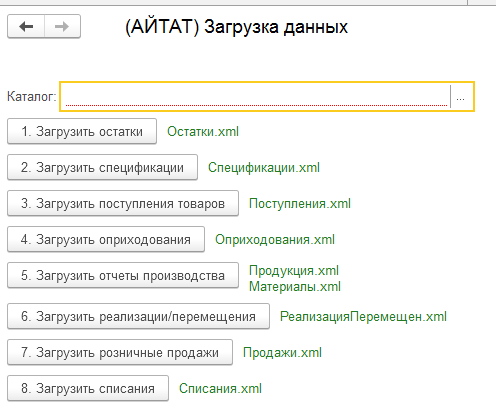Start 3. Загрузить поступления товаров

point(123,203)
